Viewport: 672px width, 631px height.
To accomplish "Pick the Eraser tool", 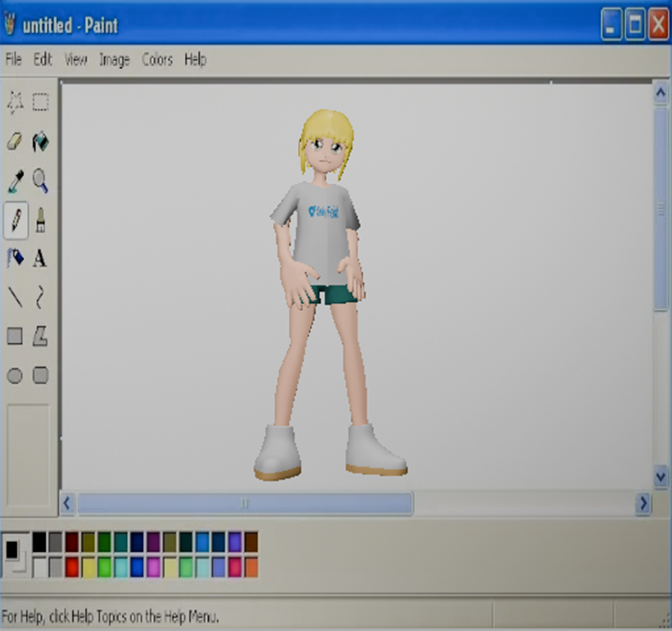I will pyautogui.click(x=15, y=141).
